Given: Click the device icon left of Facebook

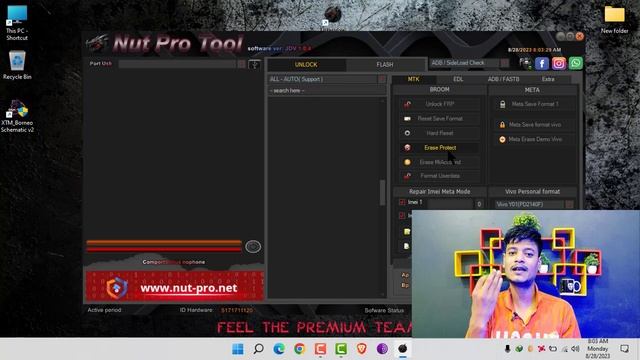Looking at the screenshot, I should point(525,63).
